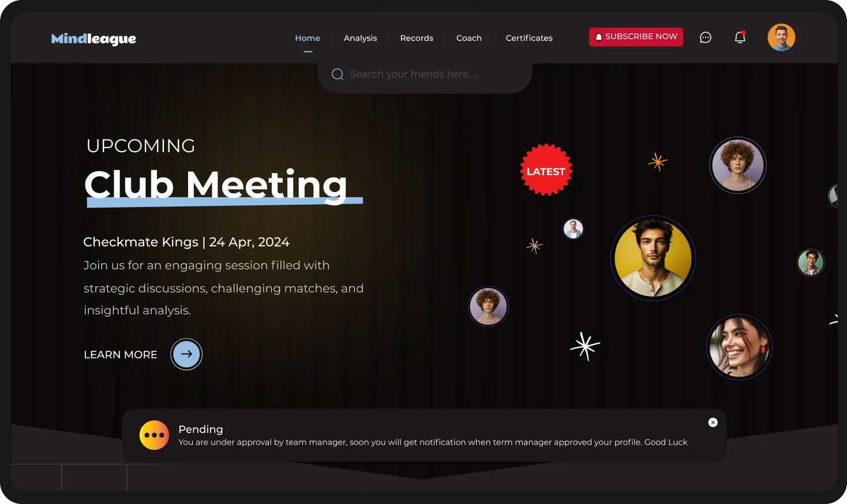Click the Pending status dots icon
Image resolution: width=847 pixels, height=504 pixels.
pos(154,435)
